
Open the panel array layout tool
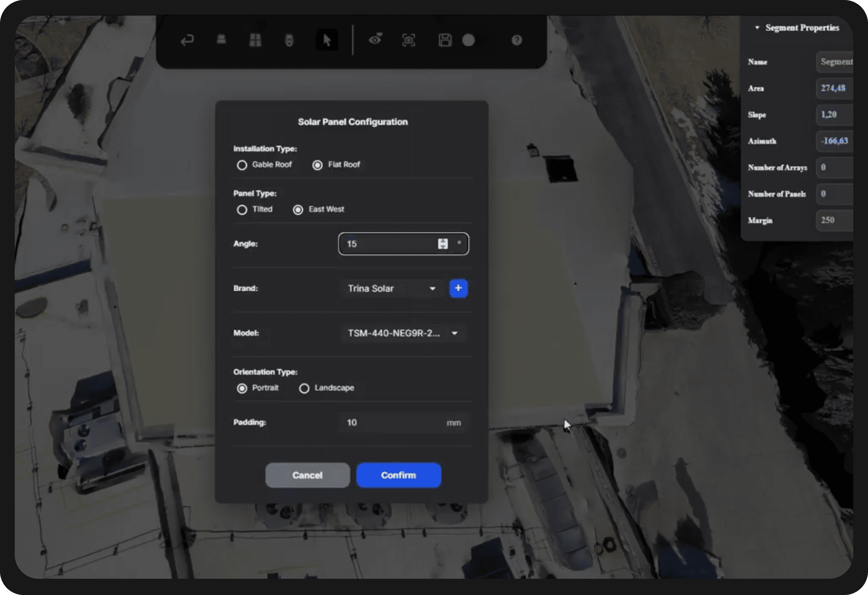click(x=255, y=39)
